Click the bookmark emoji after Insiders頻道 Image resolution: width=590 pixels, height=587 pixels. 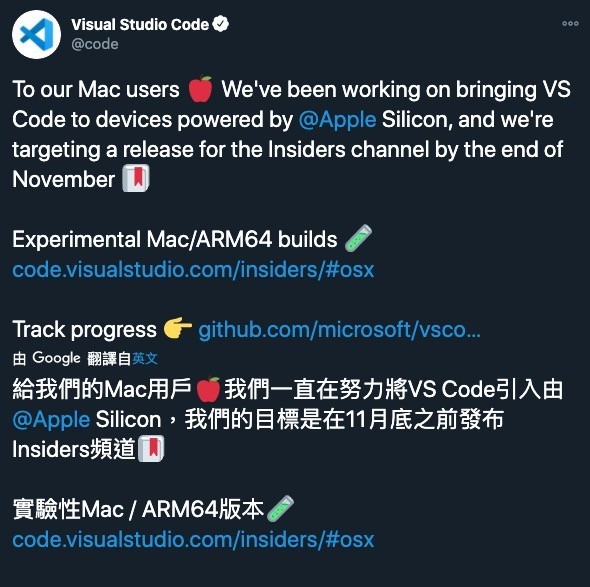tap(151, 449)
